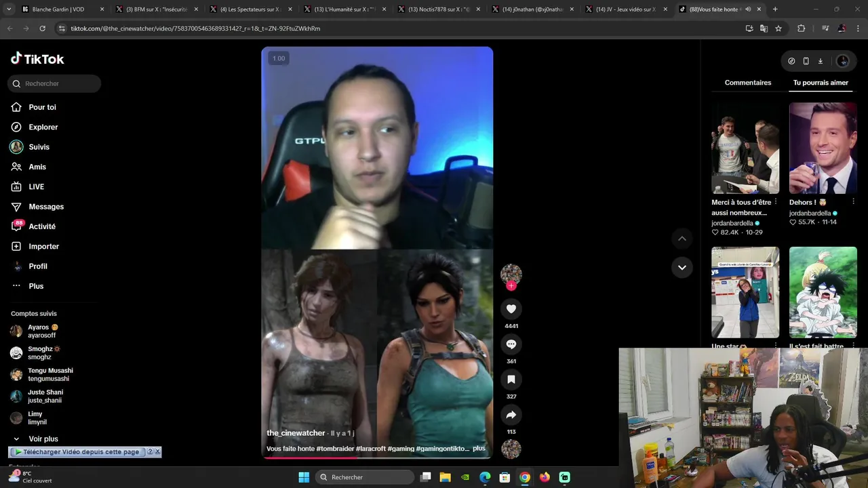Like the video with the heart icon
Screen dimensions: 868x488
[x=511, y=309]
